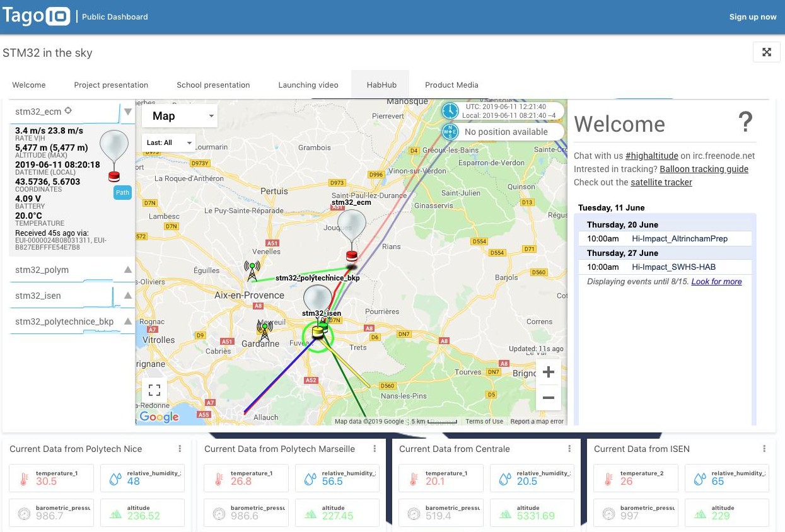The image size is (785, 532).
Task: Open the Last: All time dropdown
Action: [x=168, y=142]
